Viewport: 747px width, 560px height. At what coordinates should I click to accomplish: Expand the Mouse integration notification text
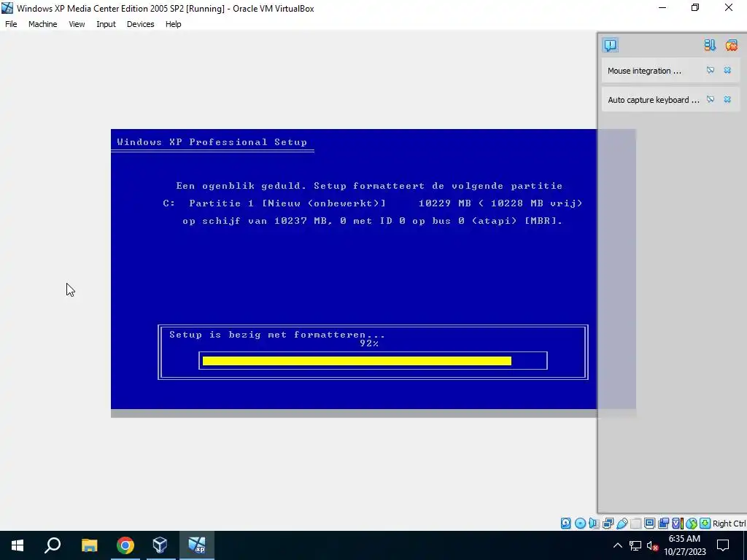coord(644,71)
